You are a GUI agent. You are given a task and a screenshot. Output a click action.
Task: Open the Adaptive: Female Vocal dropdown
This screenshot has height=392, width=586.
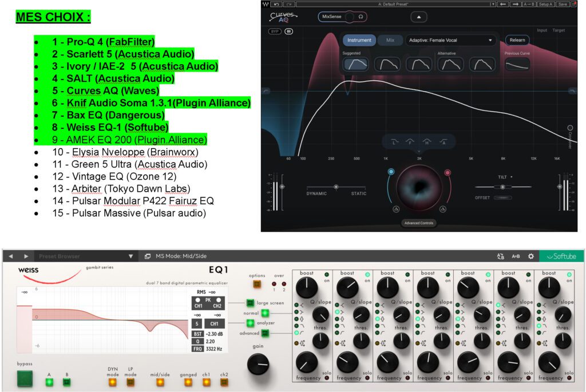450,41
